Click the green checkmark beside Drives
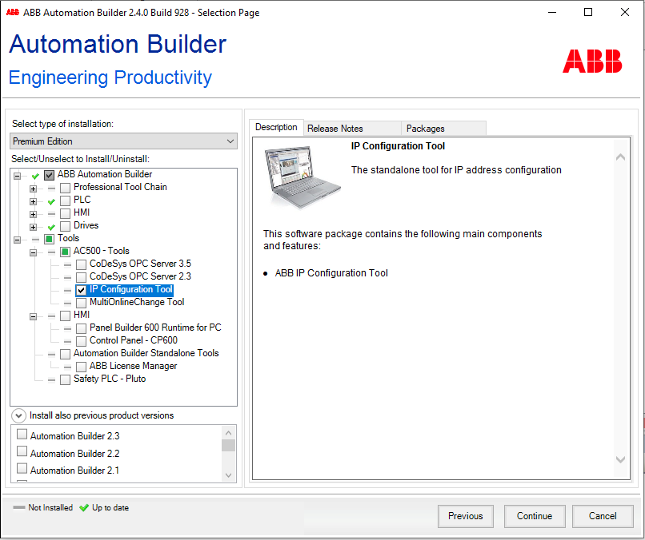This screenshot has height=540, width=645. [50, 227]
